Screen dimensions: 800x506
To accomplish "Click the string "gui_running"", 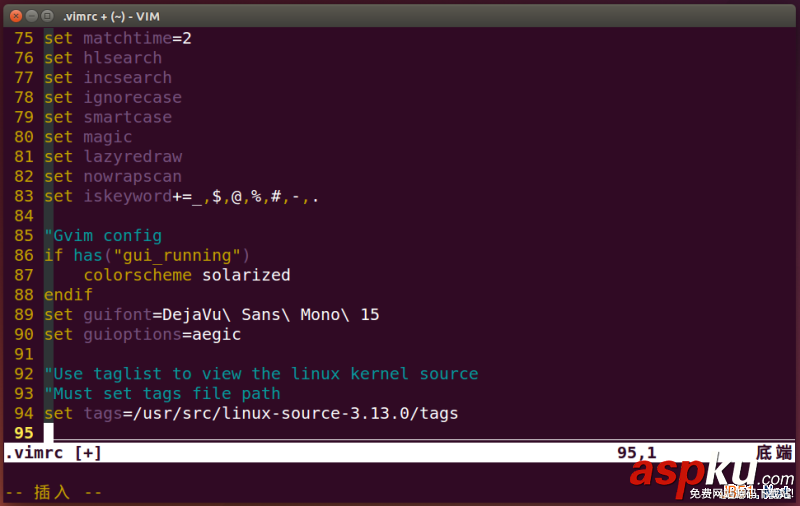I will coord(177,256).
